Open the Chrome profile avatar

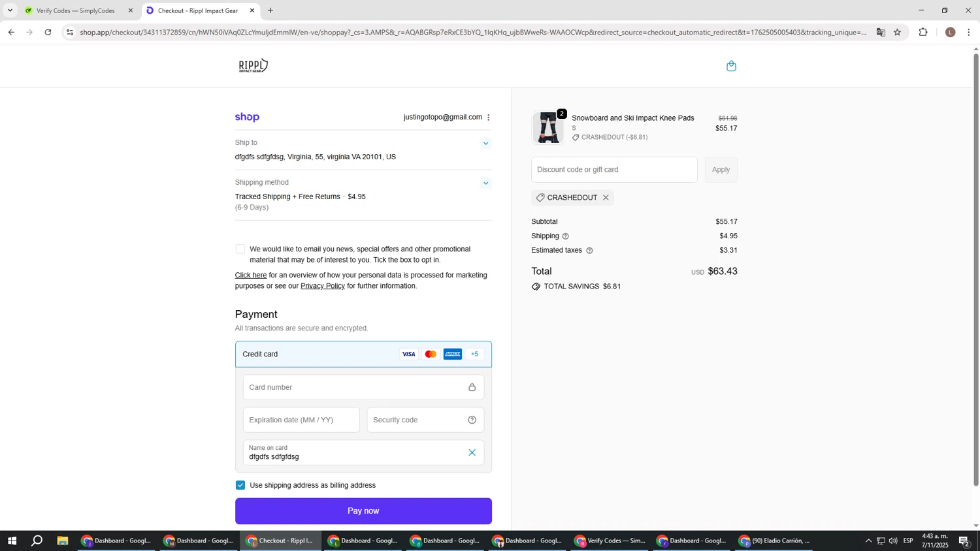pos(951,32)
